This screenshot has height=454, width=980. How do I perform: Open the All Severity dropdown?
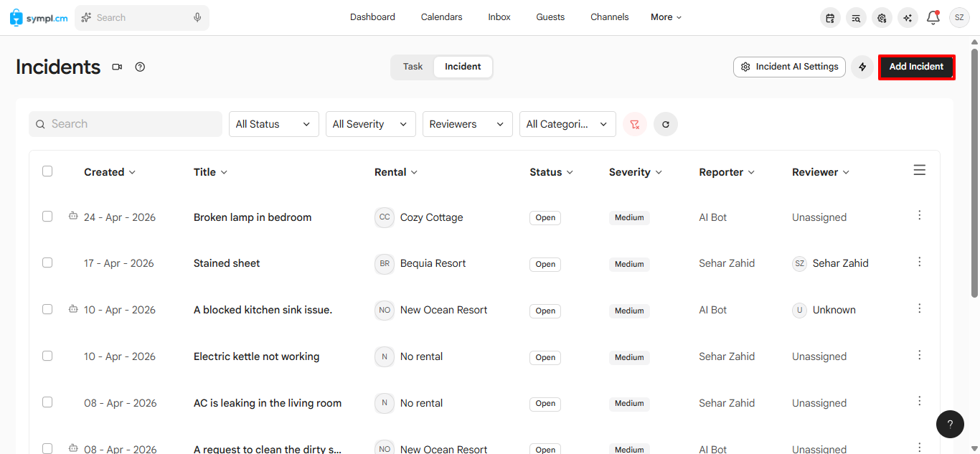click(x=371, y=124)
